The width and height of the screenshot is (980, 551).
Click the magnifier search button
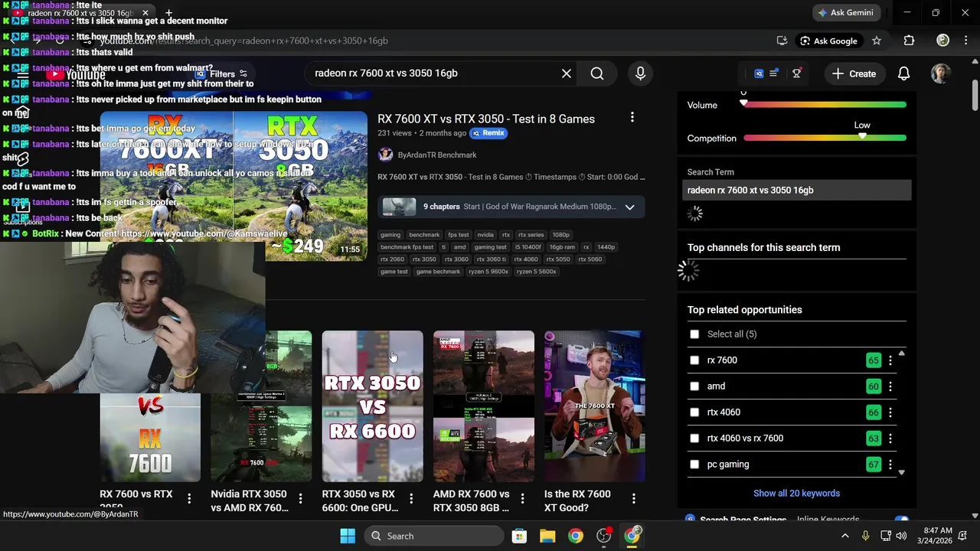coord(597,73)
